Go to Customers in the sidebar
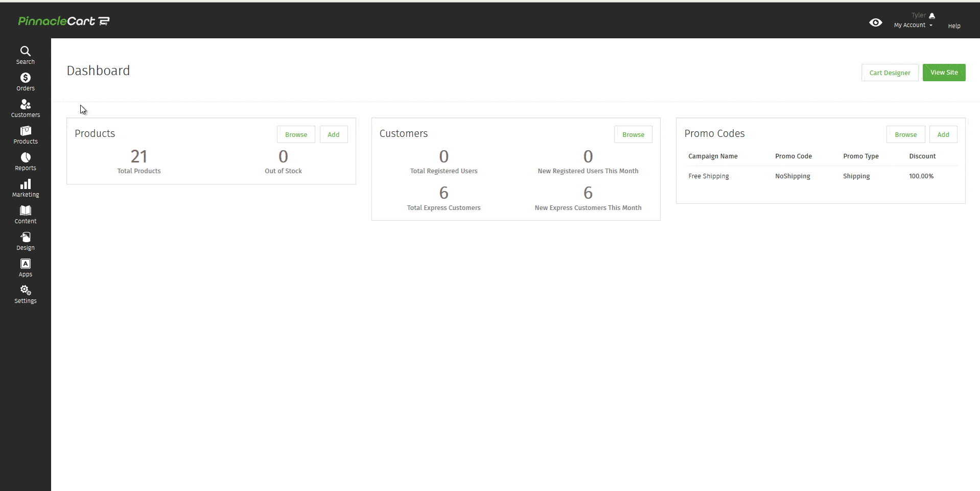The image size is (980, 491). click(26, 108)
